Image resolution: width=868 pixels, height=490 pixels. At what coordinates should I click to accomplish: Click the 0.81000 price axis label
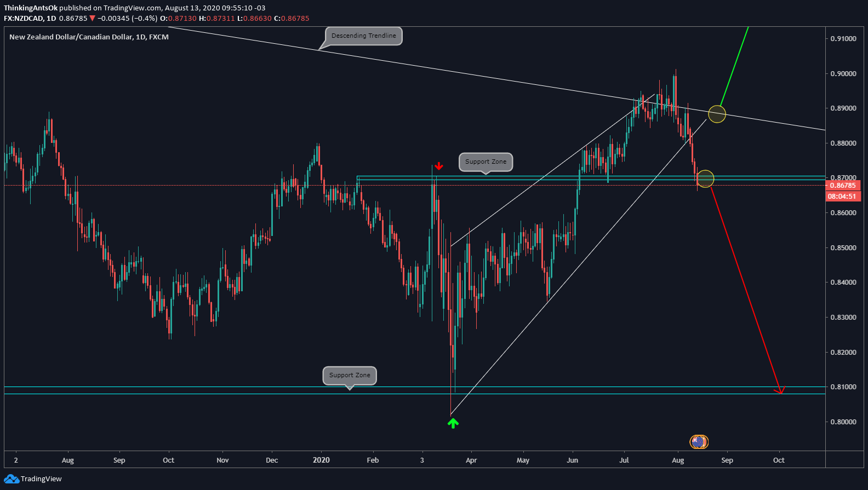pyautogui.click(x=843, y=387)
